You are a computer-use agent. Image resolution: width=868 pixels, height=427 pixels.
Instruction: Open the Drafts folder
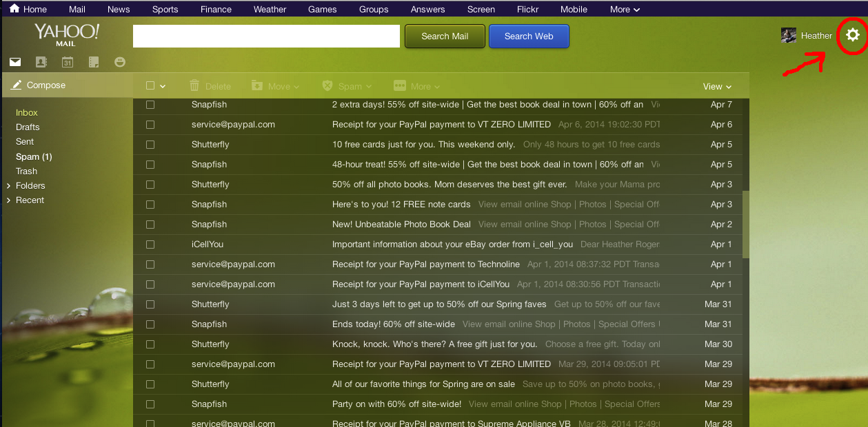click(x=28, y=127)
